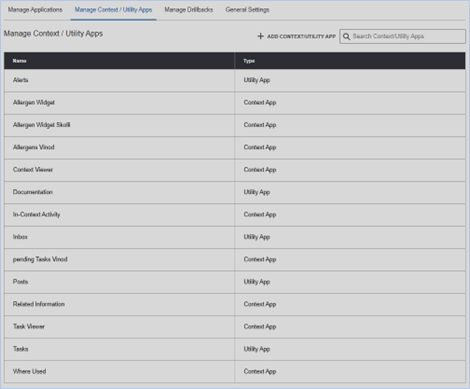Image resolution: width=470 pixels, height=389 pixels.
Task: Click the Context App type for Where Used
Action: tap(260, 371)
